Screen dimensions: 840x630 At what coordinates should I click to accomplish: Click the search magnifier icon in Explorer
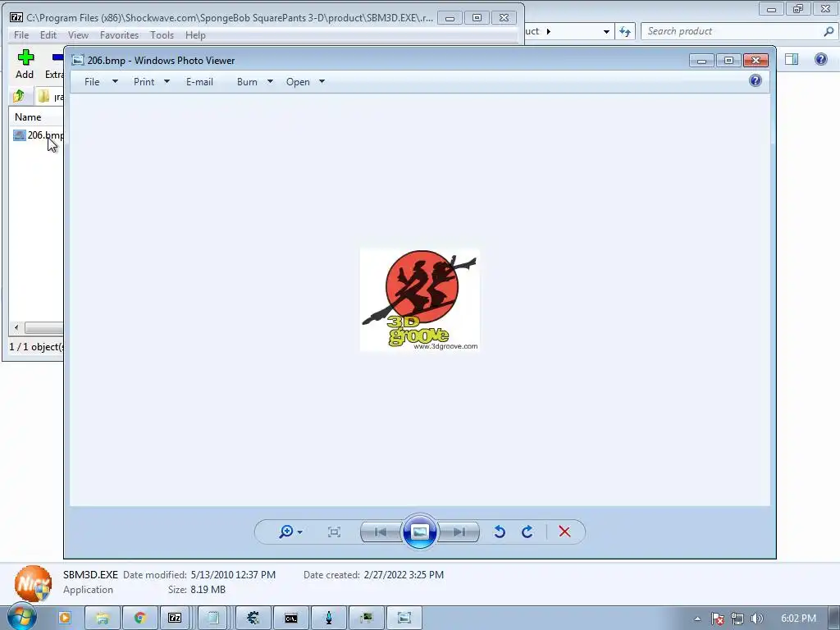pos(829,31)
